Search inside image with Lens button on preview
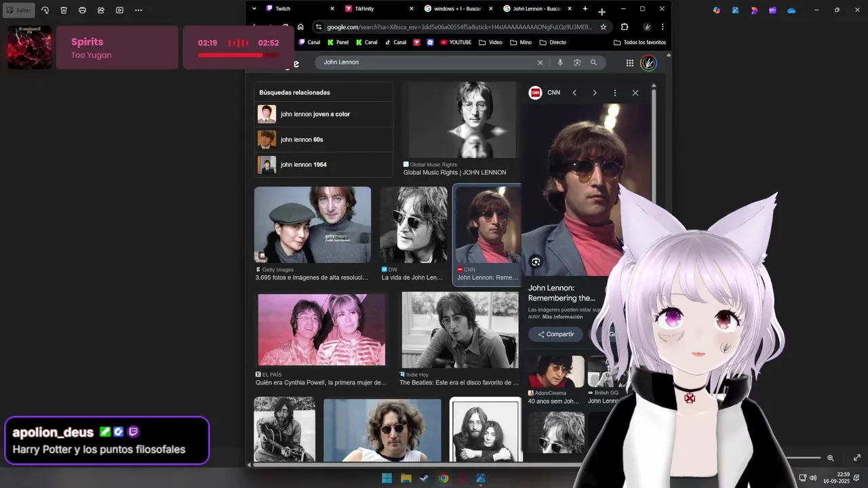Screen dimensions: 868x488 click(x=536, y=262)
